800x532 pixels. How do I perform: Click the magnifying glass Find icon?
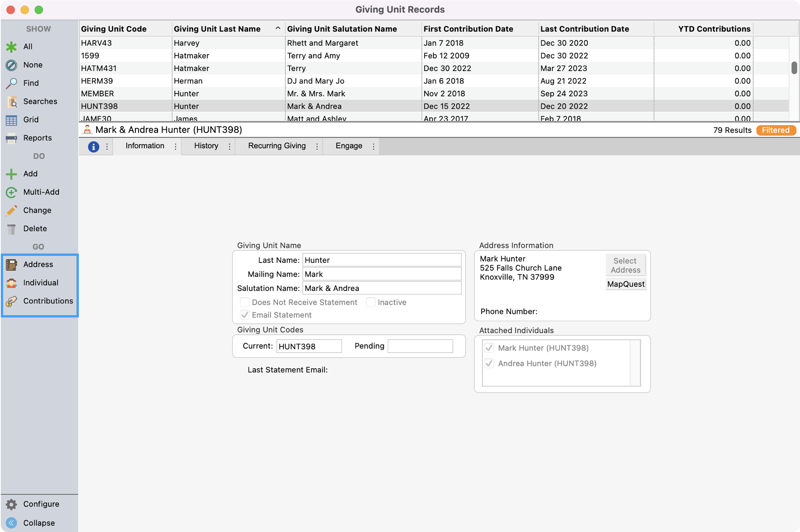(x=11, y=83)
